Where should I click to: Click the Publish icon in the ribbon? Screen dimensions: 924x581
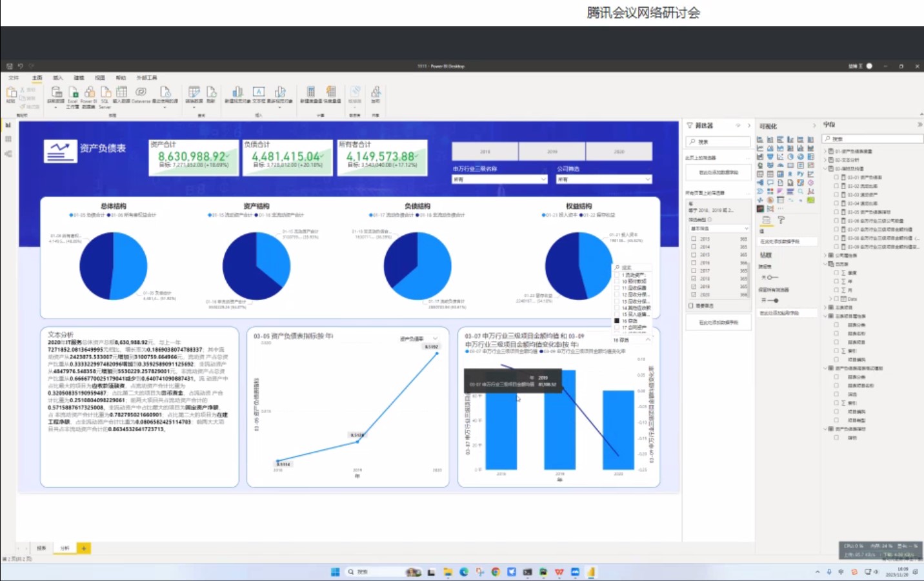[376, 93]
